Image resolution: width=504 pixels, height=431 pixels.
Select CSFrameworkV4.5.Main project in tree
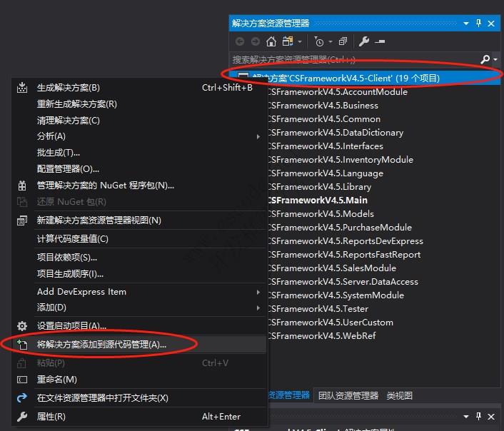coord(318,201)
